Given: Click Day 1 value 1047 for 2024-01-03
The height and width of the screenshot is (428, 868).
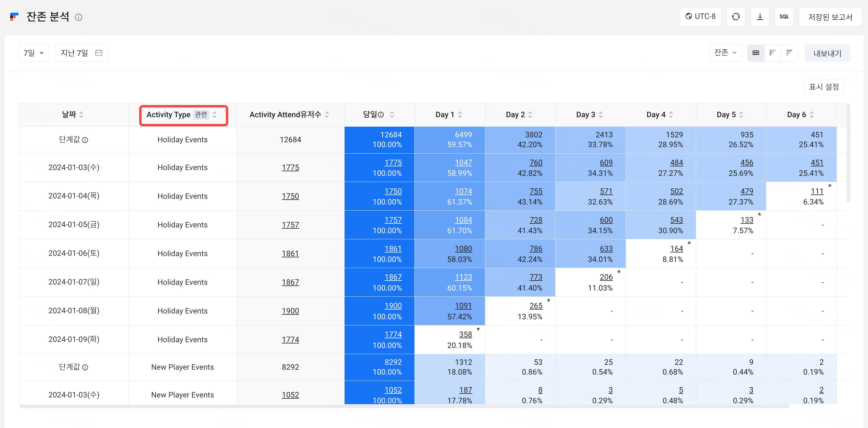Looking at the screenshot, I should [x=463, y=162].
